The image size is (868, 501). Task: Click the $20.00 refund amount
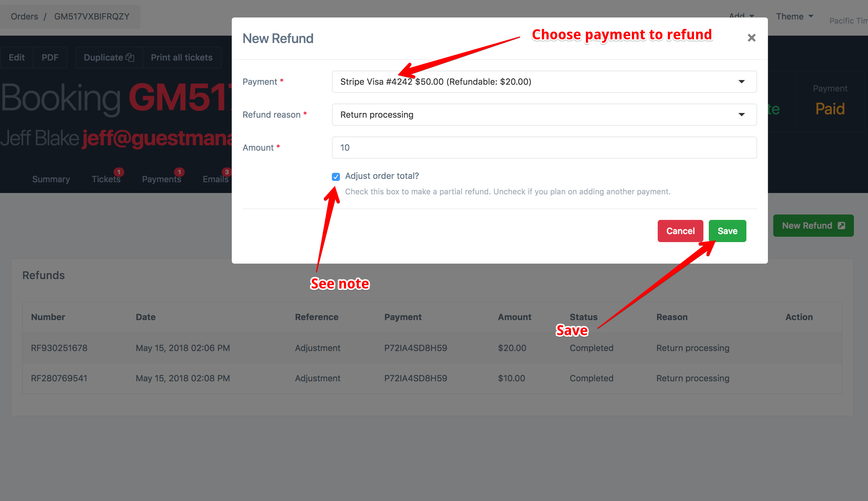512,348
